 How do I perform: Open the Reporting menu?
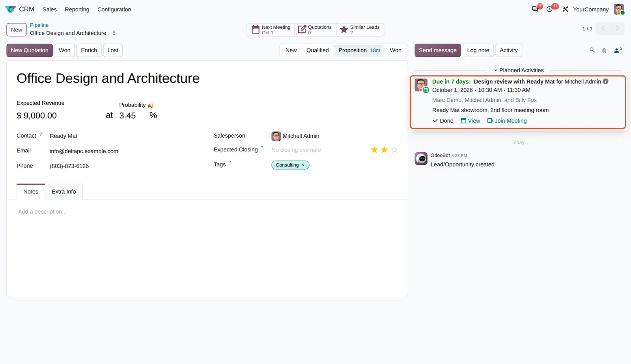click(x=77, y=9)
